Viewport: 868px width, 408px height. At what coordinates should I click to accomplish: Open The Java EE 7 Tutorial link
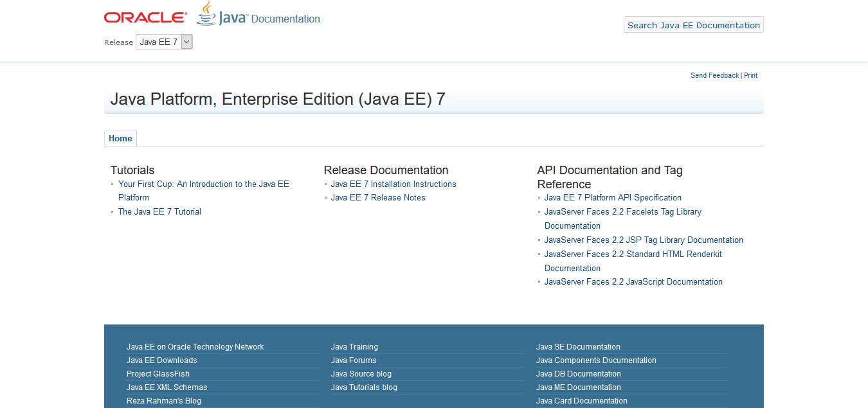tap(159, 211)
